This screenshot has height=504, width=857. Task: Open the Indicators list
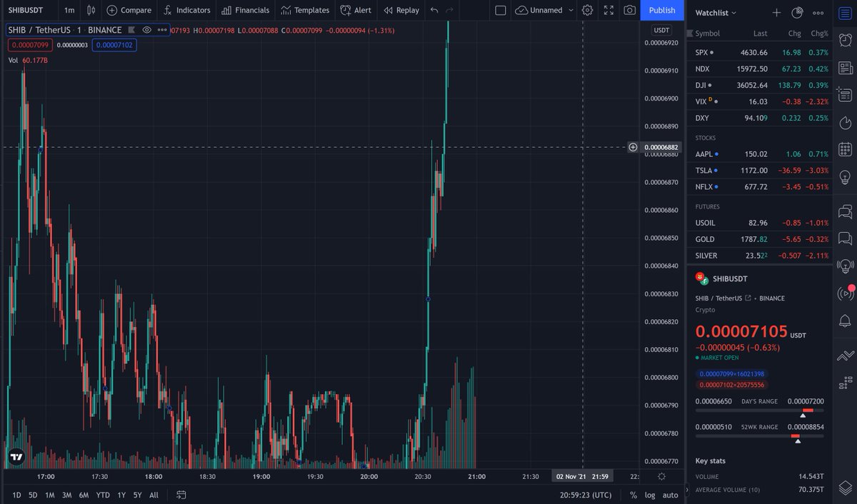[187, 10]
